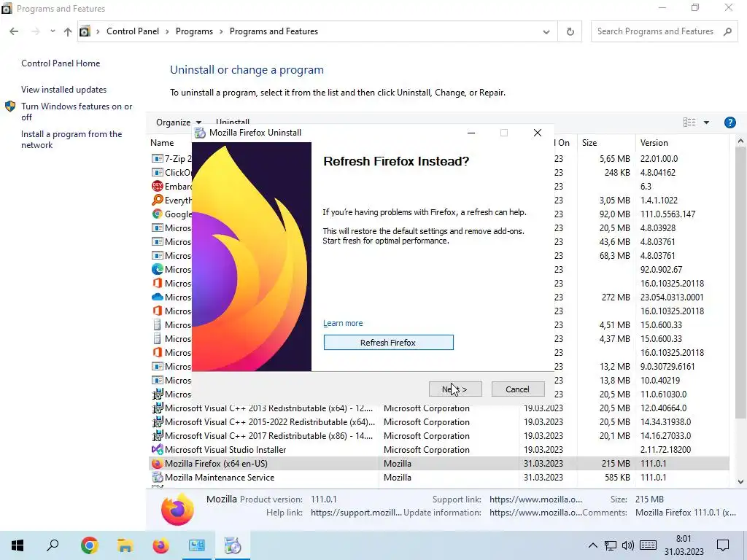
Task: Click the change view icon
Action: click(x=689, y=122)
